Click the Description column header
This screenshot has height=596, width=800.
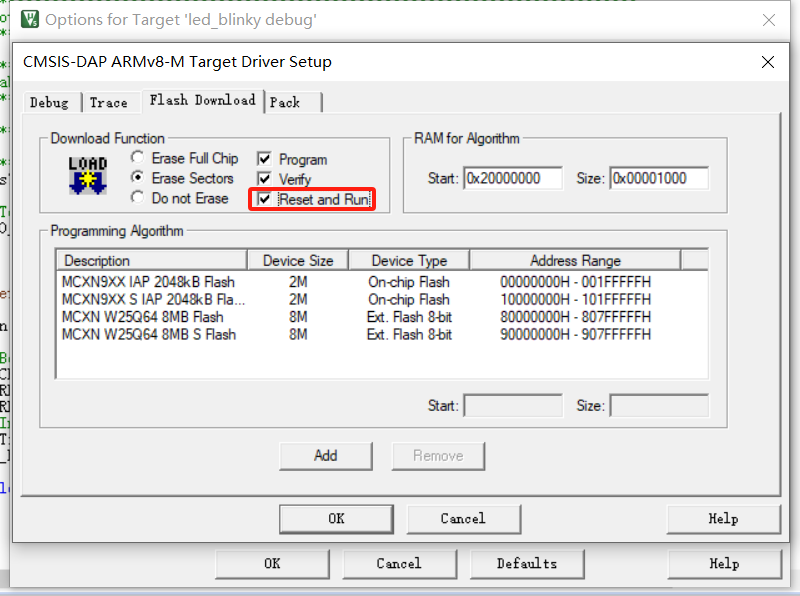(x=152, y=260)
